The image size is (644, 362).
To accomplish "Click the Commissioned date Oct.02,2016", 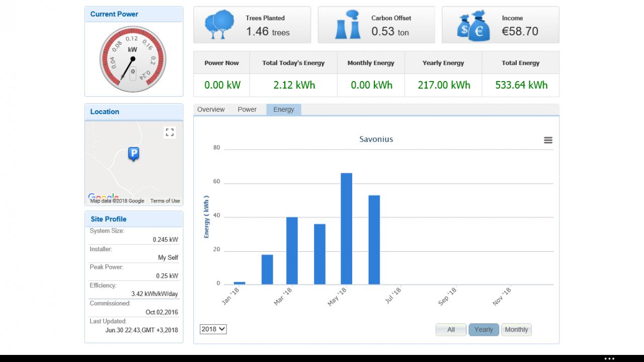I will pyautogui.click(x=162, y=312).
